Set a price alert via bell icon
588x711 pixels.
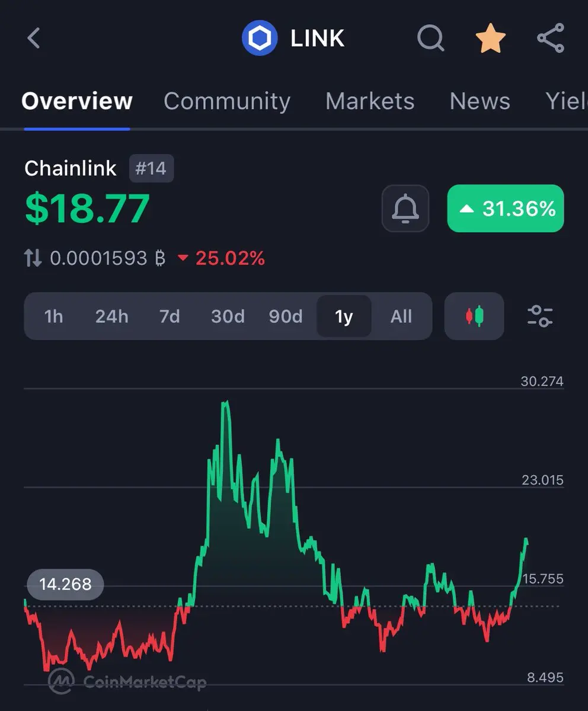(405, 209)
